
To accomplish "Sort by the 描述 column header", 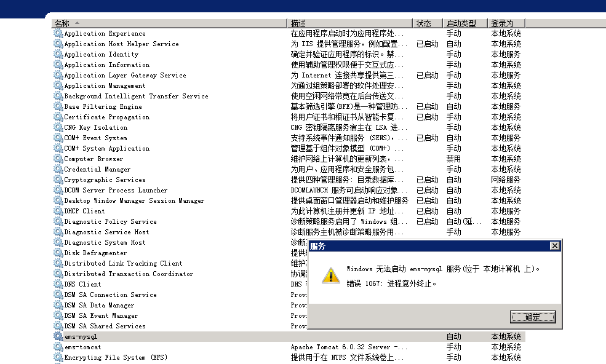I will coord(350,23).
